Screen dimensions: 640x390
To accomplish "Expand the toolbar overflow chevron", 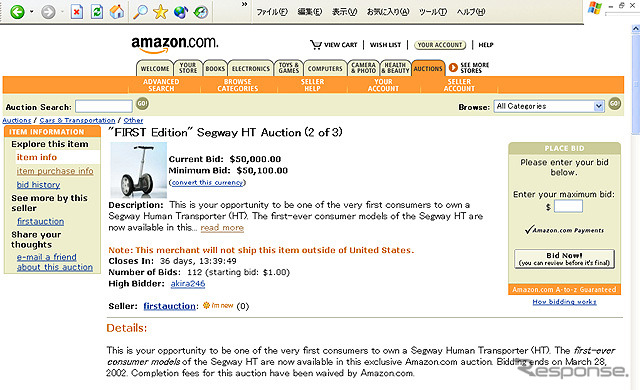I will [244, 4].
